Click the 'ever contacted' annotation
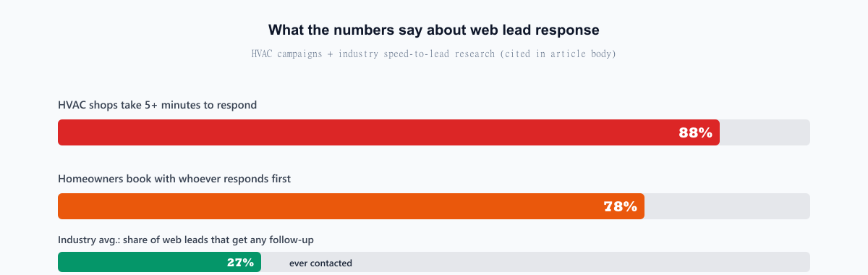This screenshot has height=275, width=868. click(x=320, y=263)
